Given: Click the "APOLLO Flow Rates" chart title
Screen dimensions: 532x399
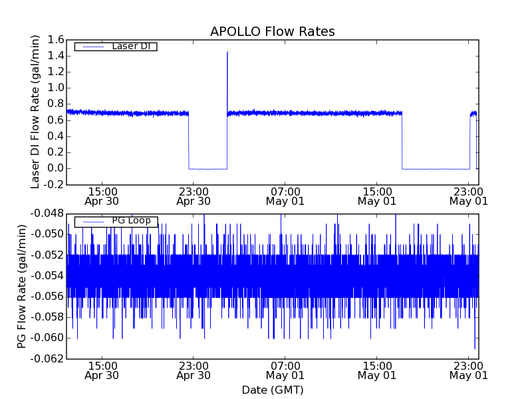Looking at the screenshot, I should (x=272, y=32).
